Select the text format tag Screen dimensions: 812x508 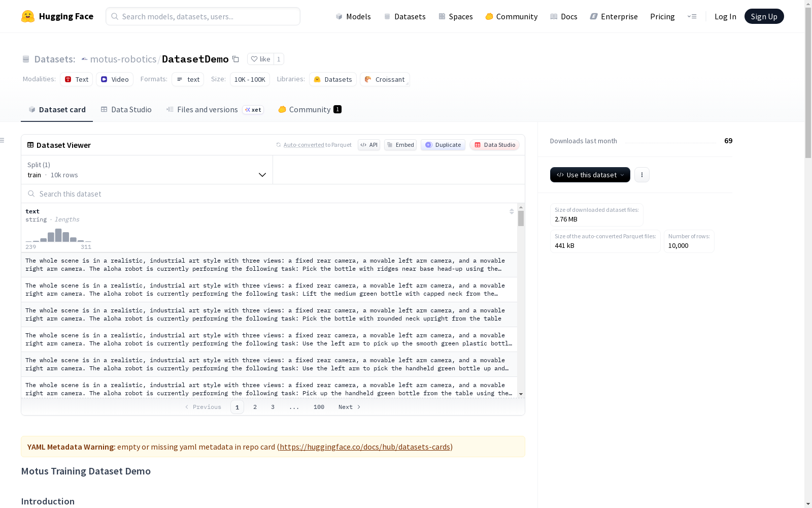click(188, 79)
